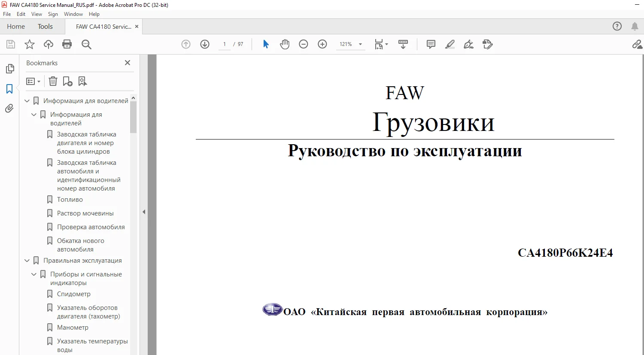Open the File menu

pyautogui.click(x=7, y=14)
